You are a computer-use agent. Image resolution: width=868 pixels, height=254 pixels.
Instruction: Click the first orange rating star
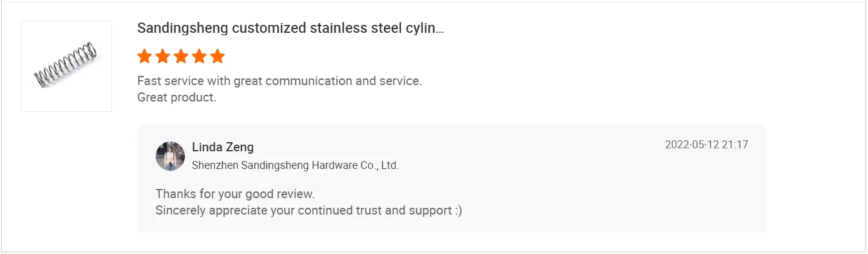coord(144,57)
